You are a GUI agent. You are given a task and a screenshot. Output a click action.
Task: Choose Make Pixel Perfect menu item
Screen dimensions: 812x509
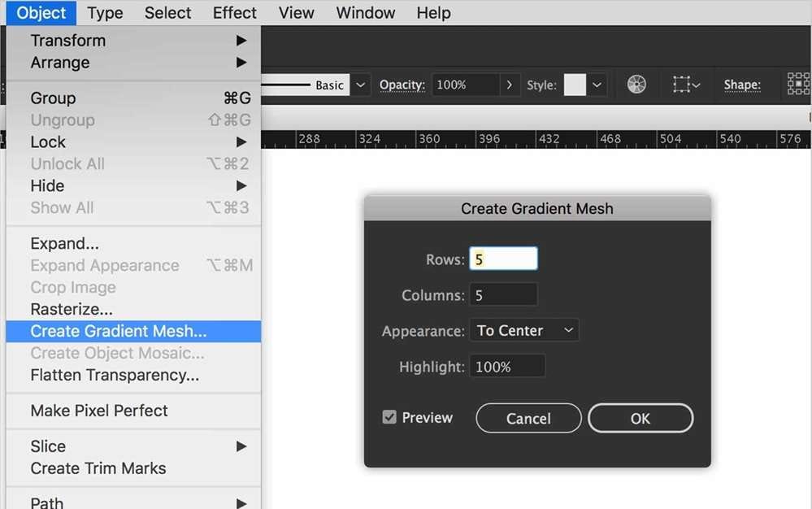133,411
